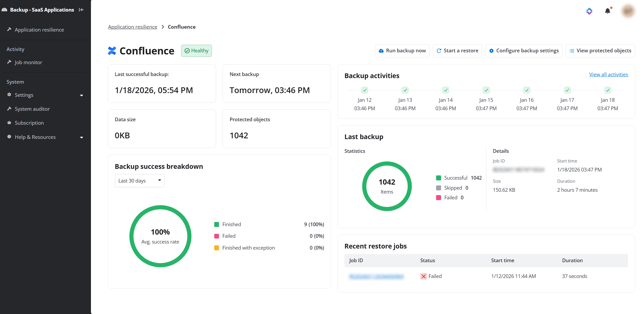Open the AI assistant icon in header
The height and width of the screenshot is (314, 644).
point(589,11)
